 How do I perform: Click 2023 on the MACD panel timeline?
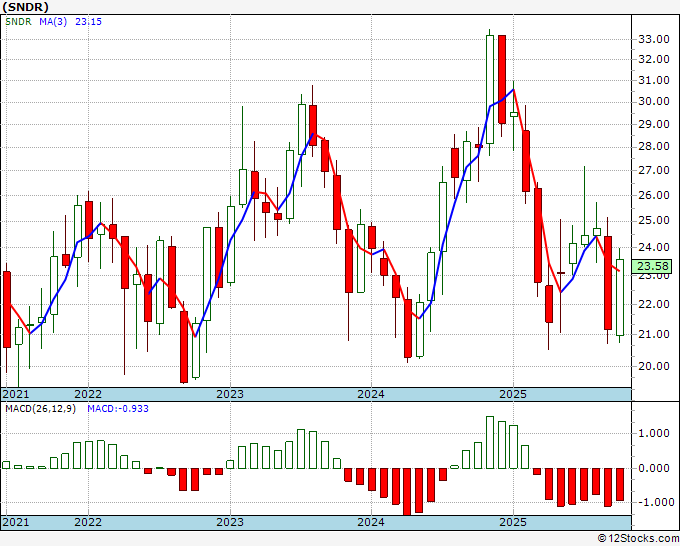pyautogui.click(x=230, y=522)
